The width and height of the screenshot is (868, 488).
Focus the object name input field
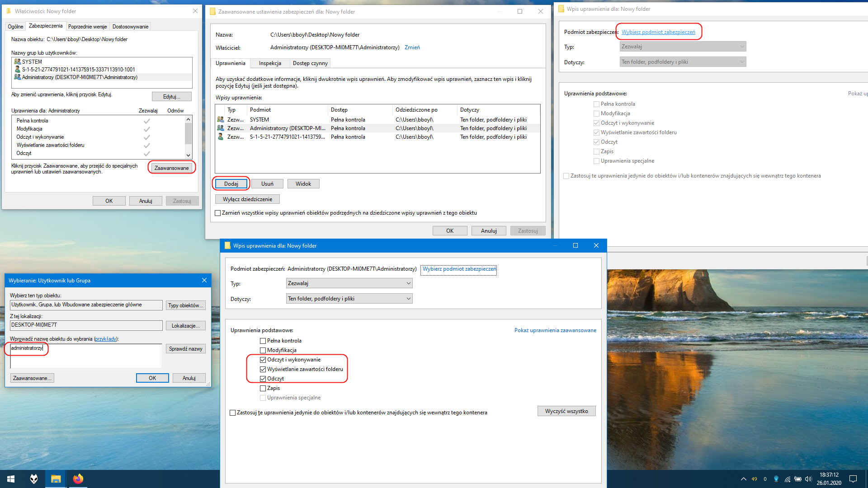coord(86,356)
